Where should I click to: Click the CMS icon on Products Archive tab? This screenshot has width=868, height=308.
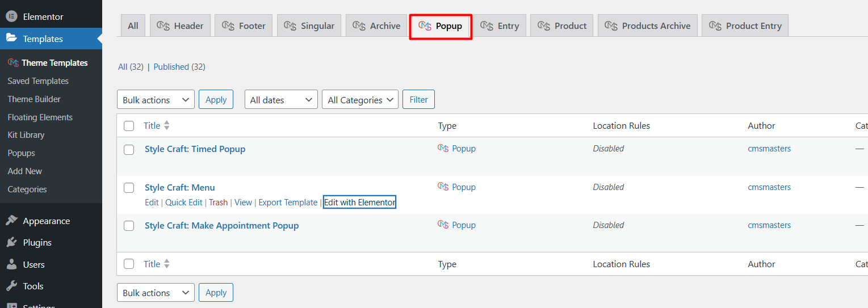(x=611, y=26)
